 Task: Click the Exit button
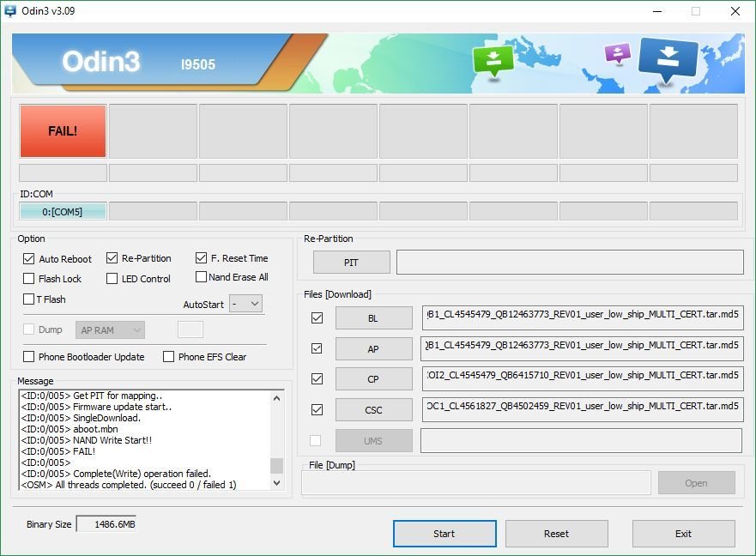(x=684, y=534)
